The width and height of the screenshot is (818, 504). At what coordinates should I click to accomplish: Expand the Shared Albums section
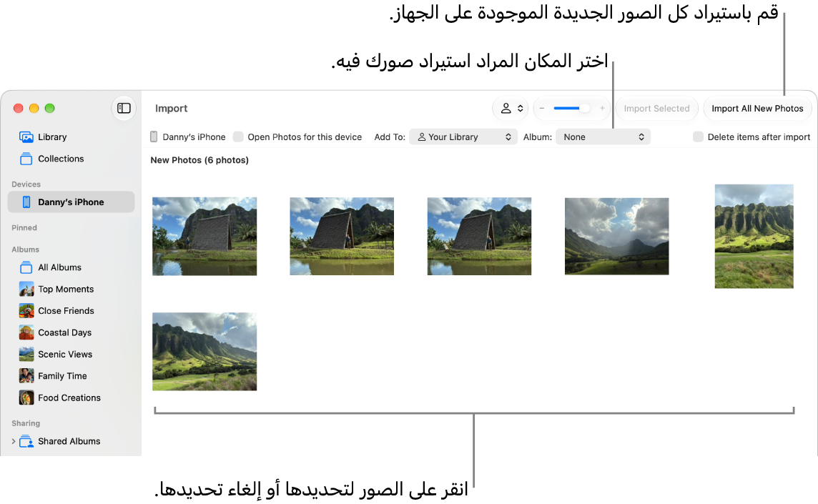[x=14, y=441]
